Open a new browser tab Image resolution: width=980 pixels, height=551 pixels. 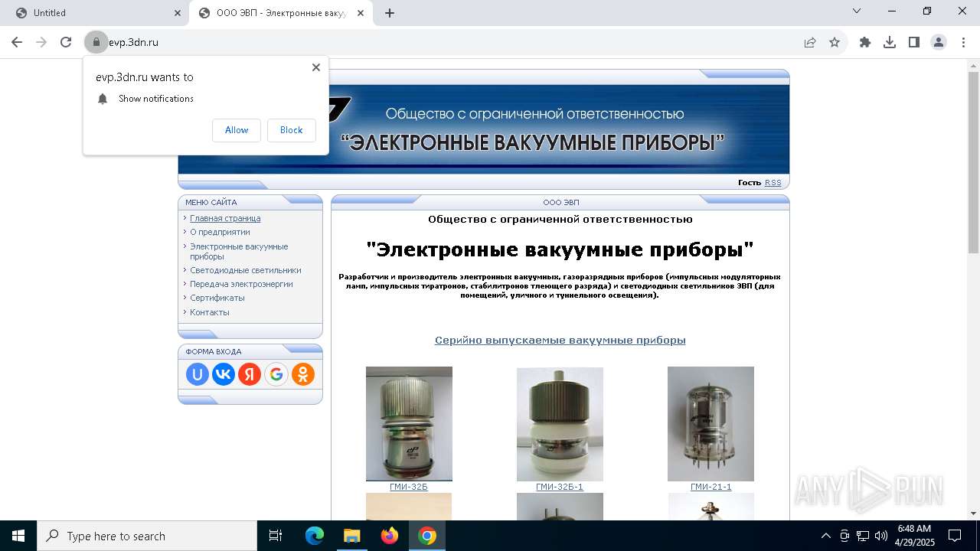[x=390, y=13]
